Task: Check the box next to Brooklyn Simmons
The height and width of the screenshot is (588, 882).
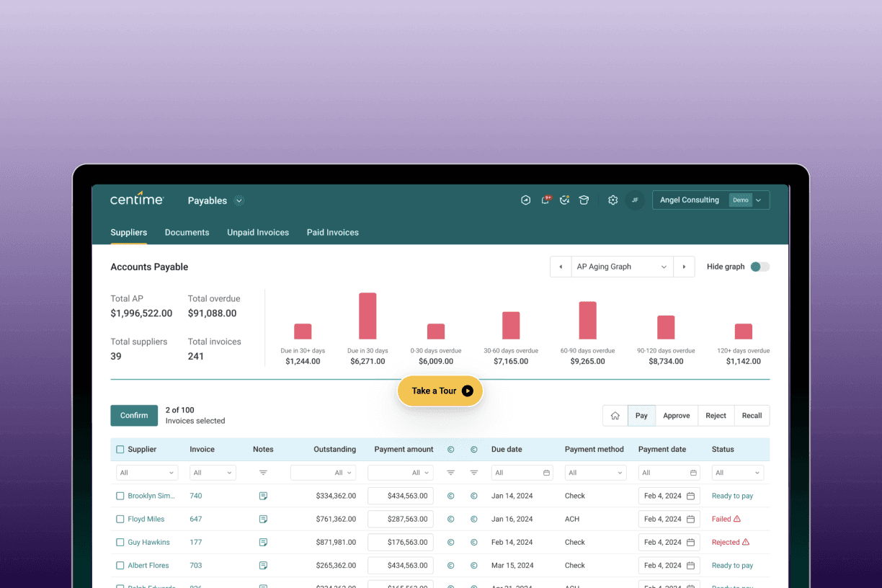Action: [x=120, y=496]
